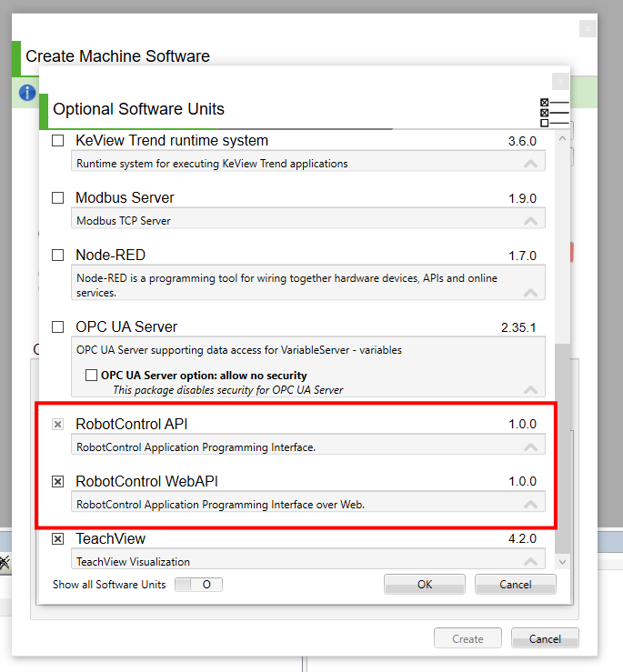
Task: Click the TeachView title
Action: click(110, 538)
